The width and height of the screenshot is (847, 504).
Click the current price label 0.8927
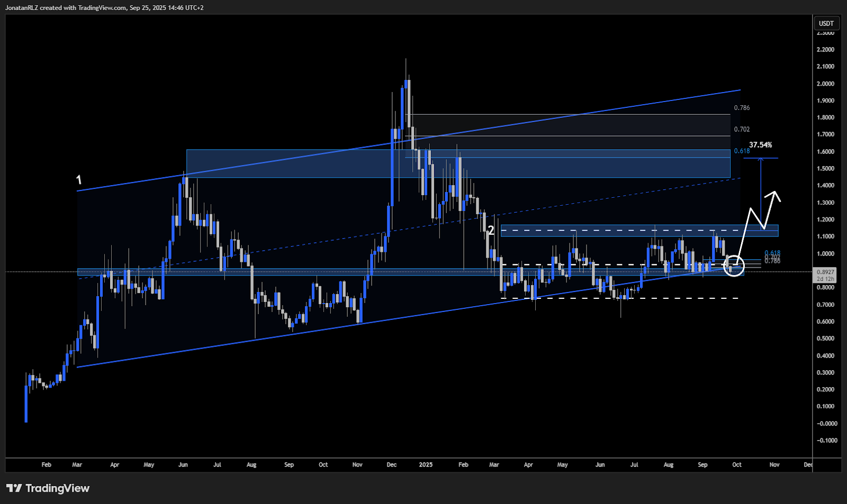(x=825, y=272)
